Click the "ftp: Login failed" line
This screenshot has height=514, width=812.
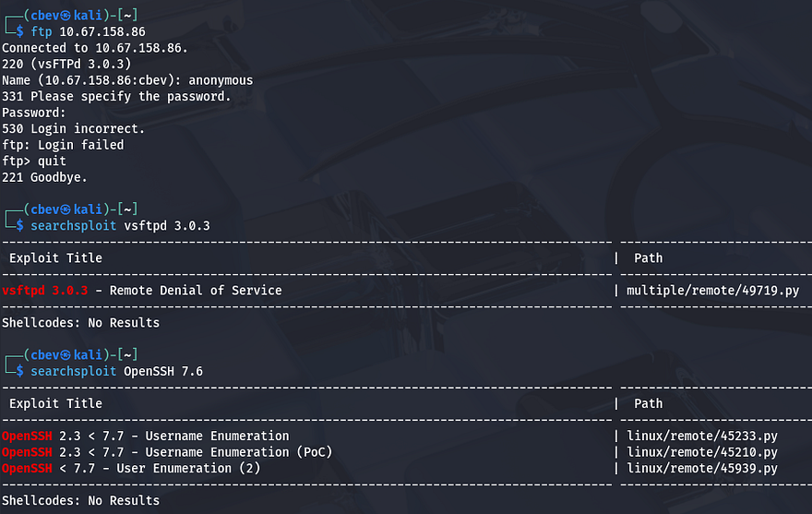coord(63,145)
